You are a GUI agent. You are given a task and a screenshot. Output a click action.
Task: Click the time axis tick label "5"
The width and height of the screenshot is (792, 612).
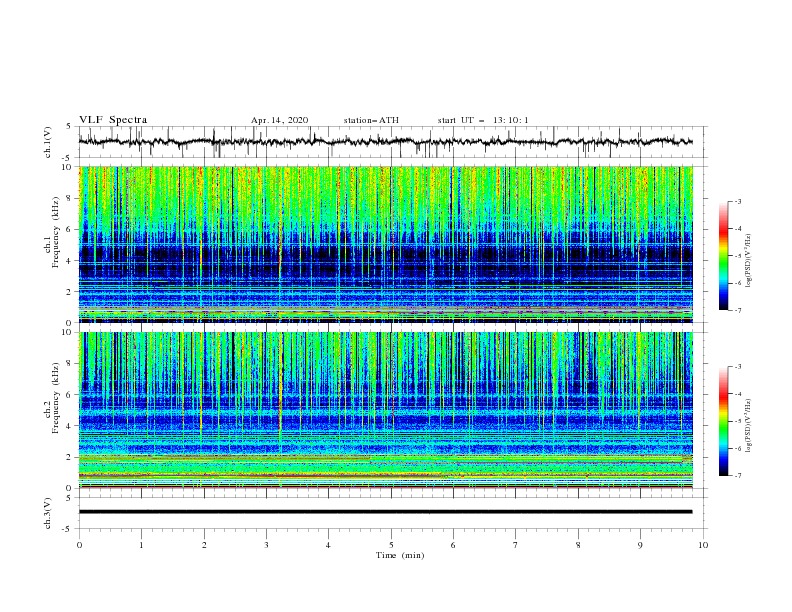click(x=391, y=545)
